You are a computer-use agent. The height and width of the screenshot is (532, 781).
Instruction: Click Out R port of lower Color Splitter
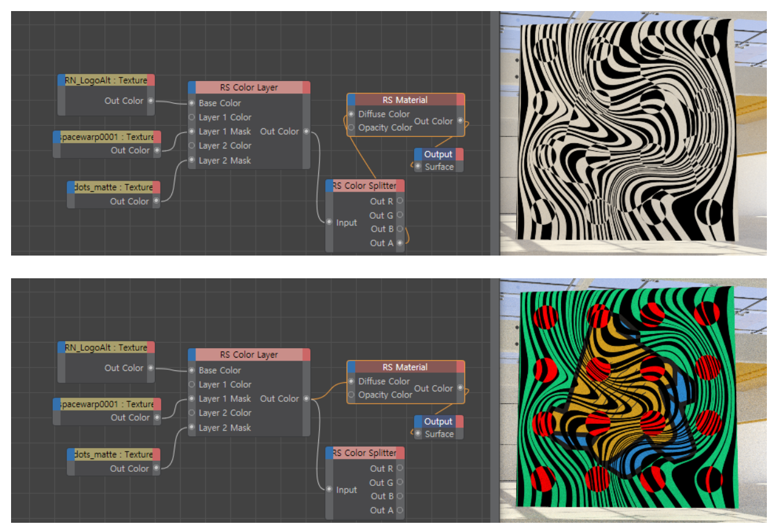coord(400,468)
